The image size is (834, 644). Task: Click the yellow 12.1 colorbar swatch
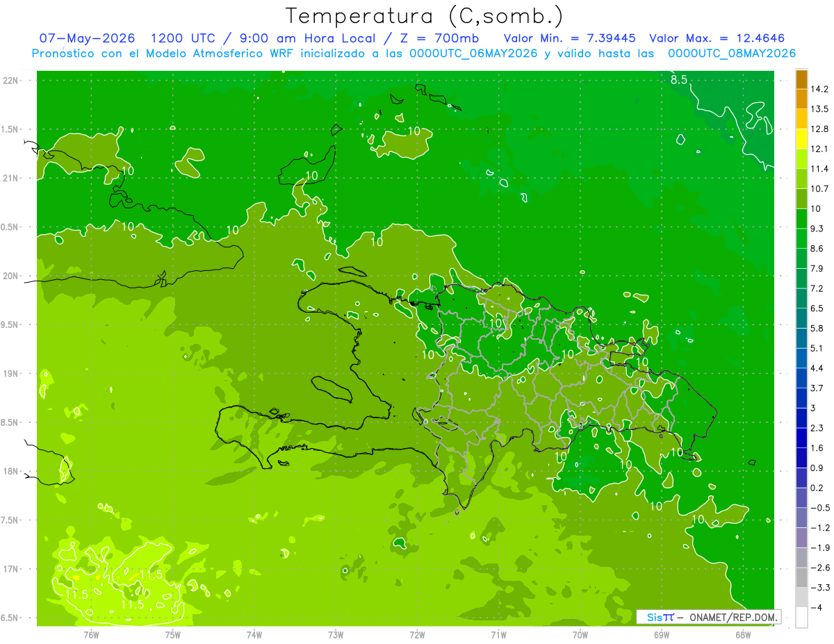pos(801,139)
